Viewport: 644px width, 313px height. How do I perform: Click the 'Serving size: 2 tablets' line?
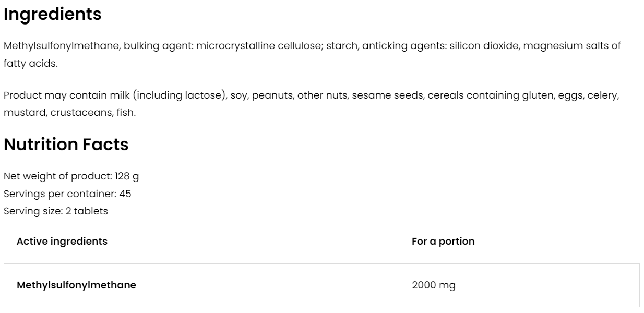tap(55, 211)
